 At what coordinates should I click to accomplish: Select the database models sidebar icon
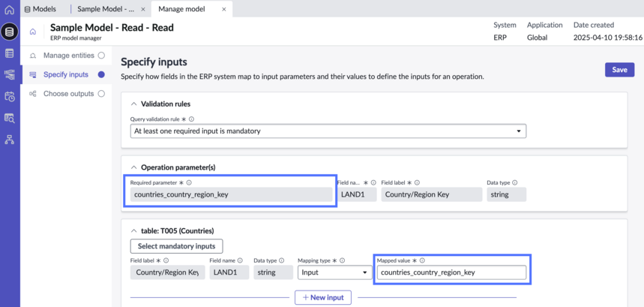[x=9, y=32]
